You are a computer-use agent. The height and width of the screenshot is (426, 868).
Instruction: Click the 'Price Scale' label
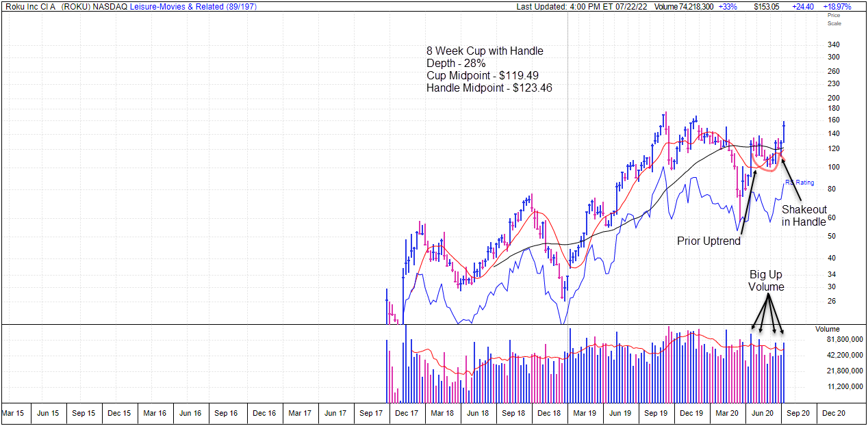834,19
